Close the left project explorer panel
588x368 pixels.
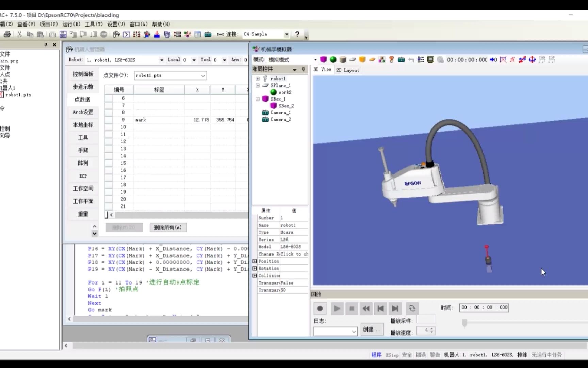point(54,45)
